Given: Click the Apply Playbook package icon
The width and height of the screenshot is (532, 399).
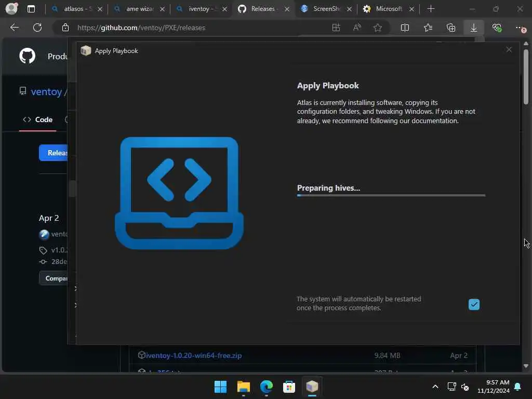Looking at the screenshot, I should [x=86, y=50].
